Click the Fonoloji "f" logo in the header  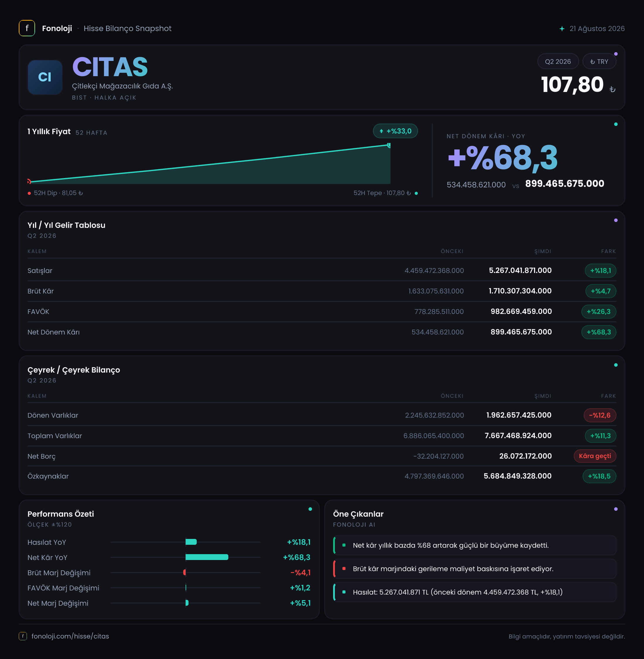[27, 28]
